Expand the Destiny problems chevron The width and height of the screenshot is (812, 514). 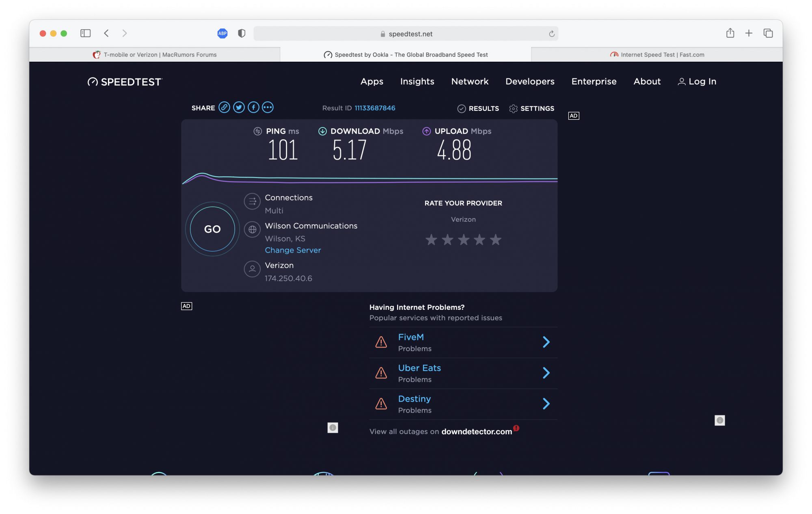click(546, 404)
